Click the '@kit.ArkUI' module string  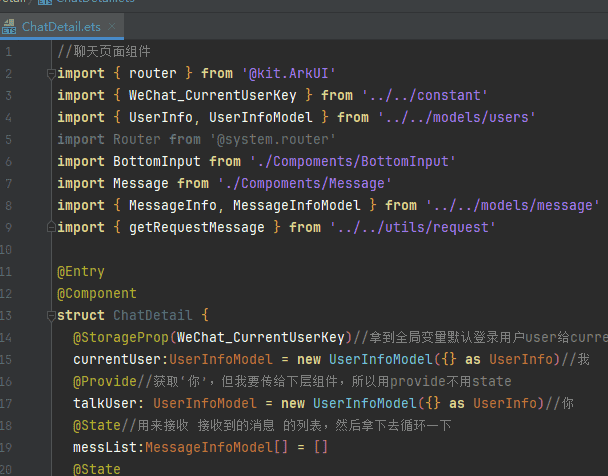click(289, 74)
